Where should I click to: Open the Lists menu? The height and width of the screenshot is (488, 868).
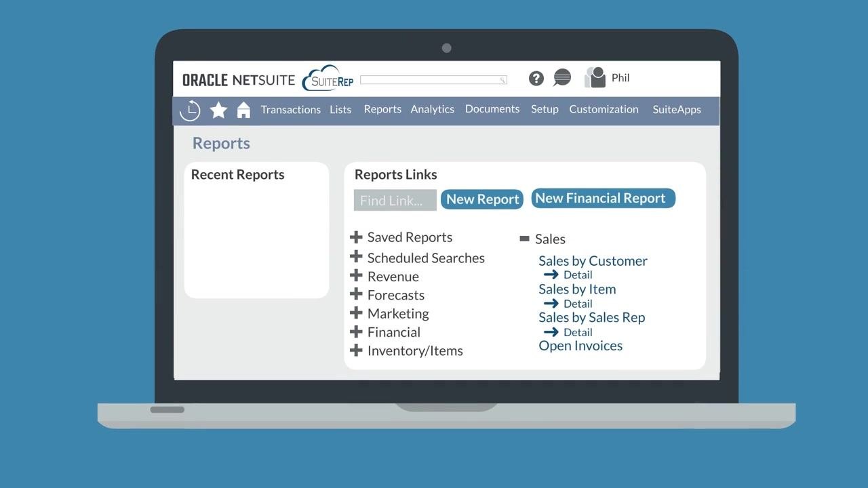(340, 110)
